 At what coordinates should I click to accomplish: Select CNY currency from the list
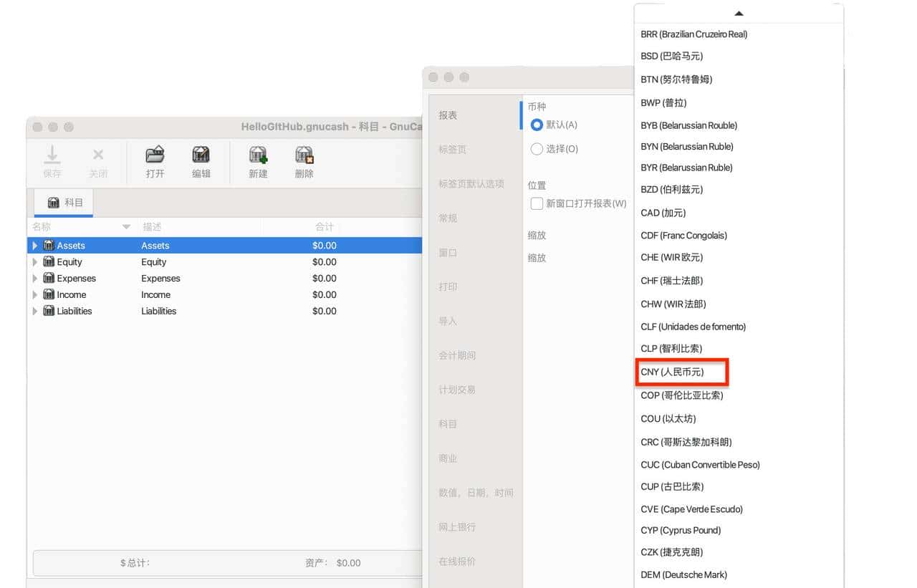point(672,372)
